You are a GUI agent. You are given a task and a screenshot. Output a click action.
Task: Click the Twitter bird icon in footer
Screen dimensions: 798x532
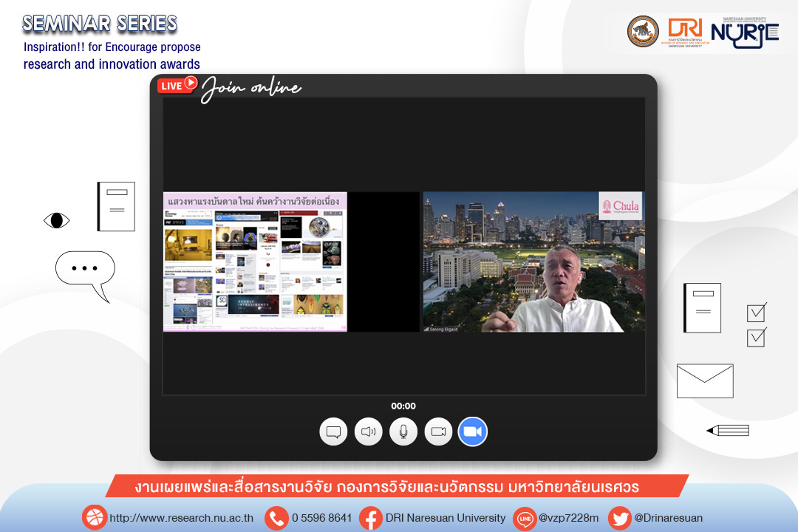click(x=620, y=518)
